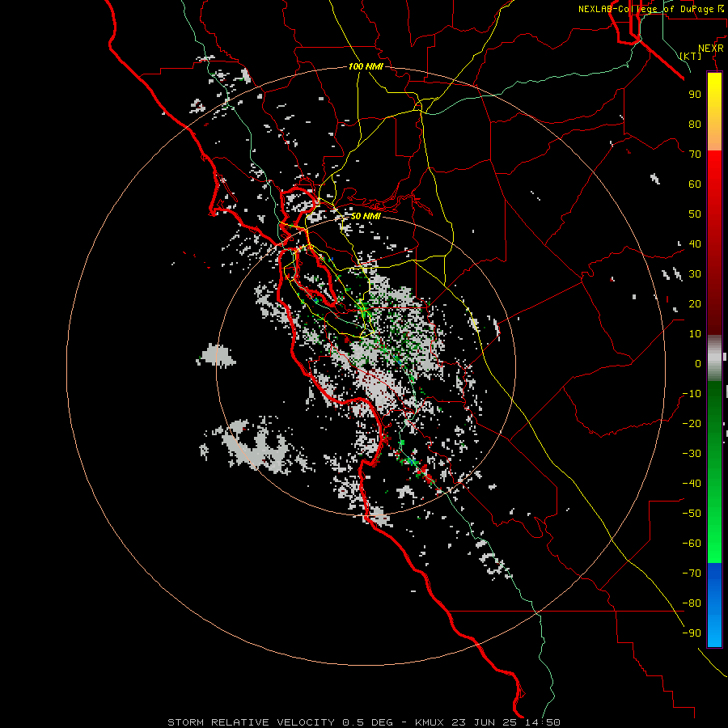The height and width of the screenshot is (728, 728).
Task: Click the -10 value on the velocity scale
Action: tap(692, 394)
